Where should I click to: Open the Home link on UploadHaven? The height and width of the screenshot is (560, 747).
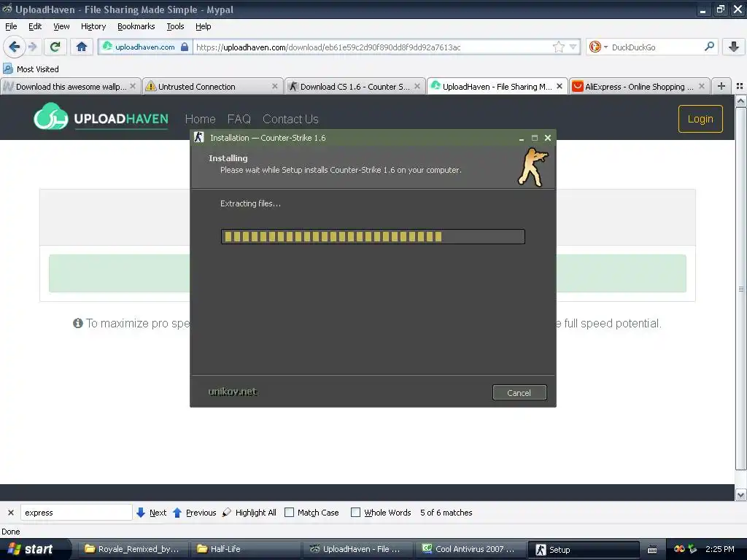200,119
